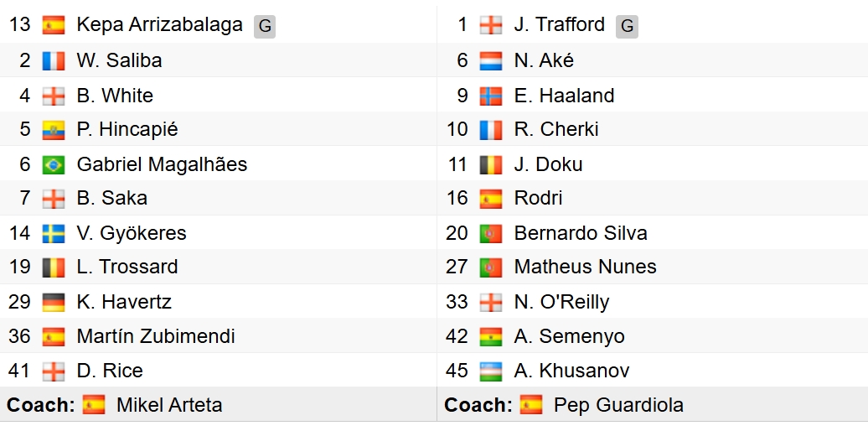Click the Ecuador flag beside P. Hincapié

coord(54,130)
